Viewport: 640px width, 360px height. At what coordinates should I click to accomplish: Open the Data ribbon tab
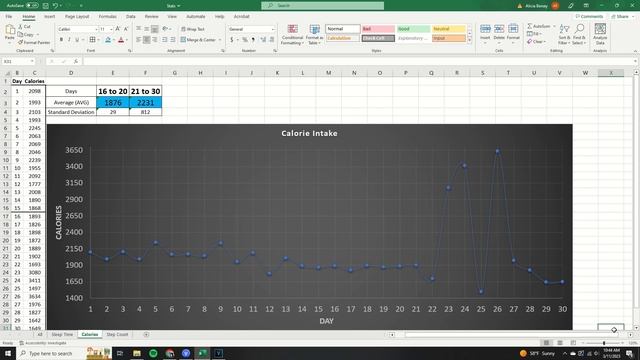[x=131, y=17]
